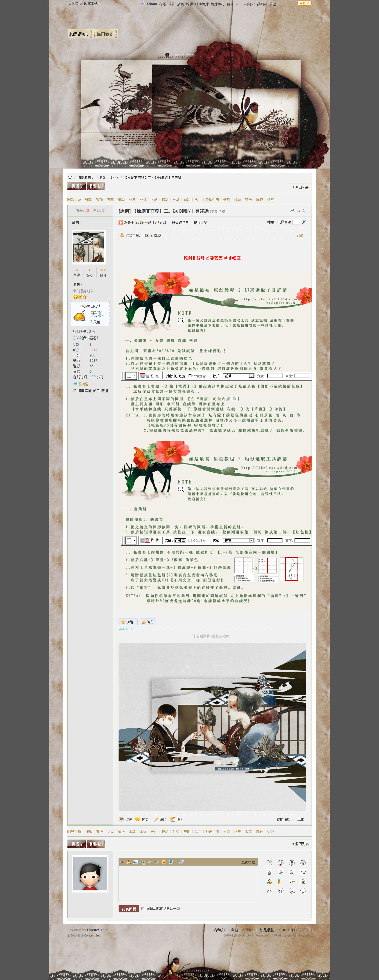Open font color picker in reply editor
379x980 pixels.
[x=129, y=862]
